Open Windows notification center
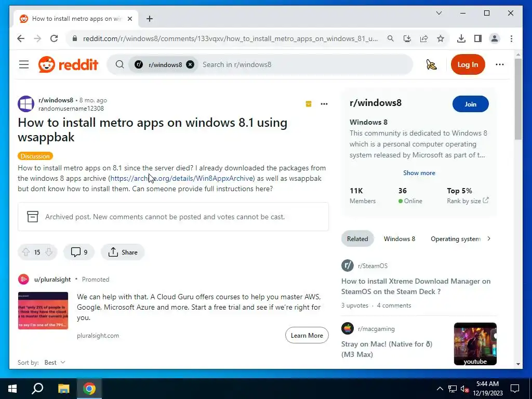532x399 pixels. pyautogui.click(x=515, y=389)
